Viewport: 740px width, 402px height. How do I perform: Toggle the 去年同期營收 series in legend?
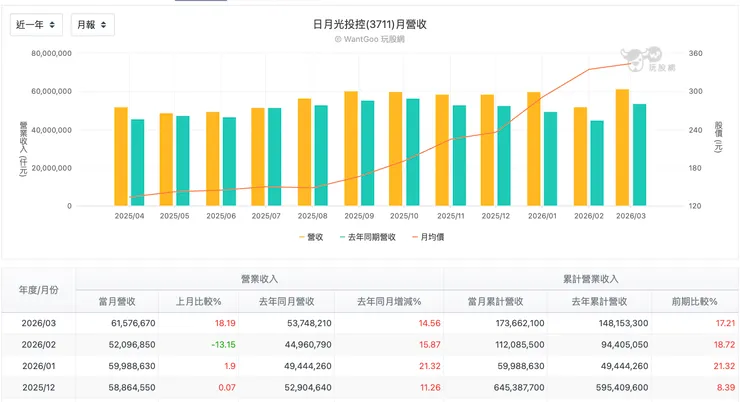point(368,237)
